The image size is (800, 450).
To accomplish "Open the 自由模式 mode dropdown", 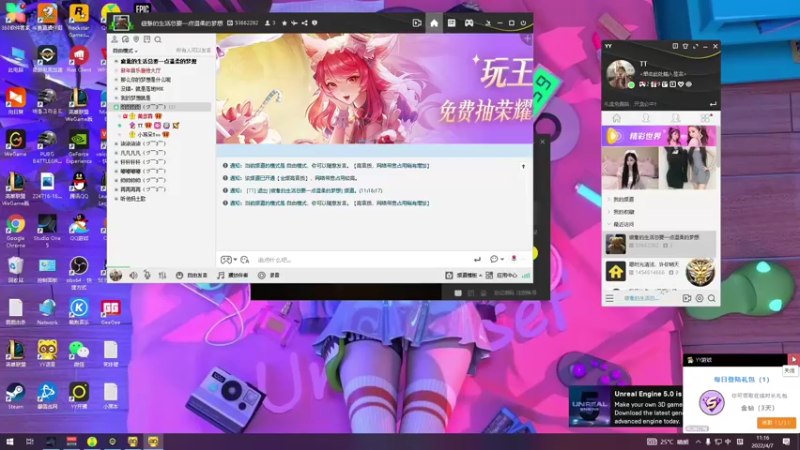I will [125, 51].
